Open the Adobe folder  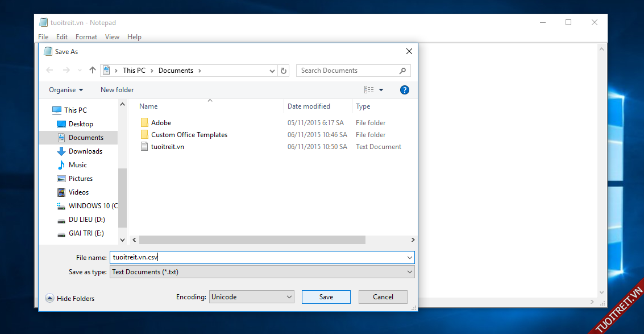click(161, 123)
